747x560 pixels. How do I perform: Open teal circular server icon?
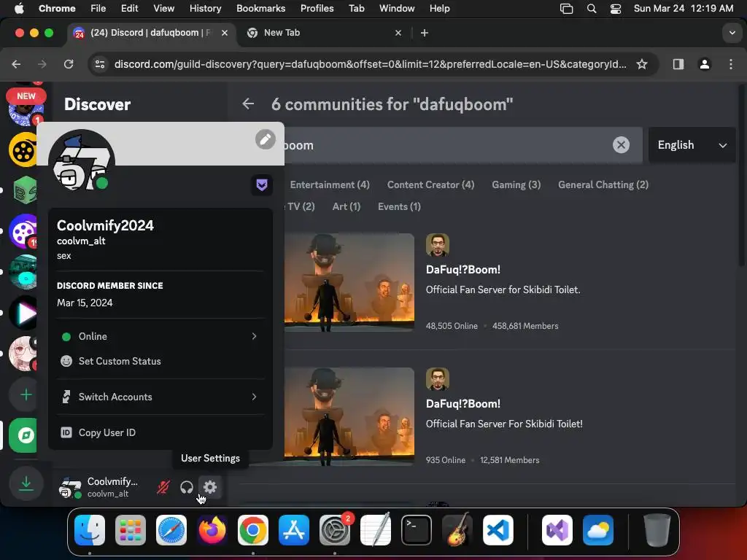tap(23, 272)
